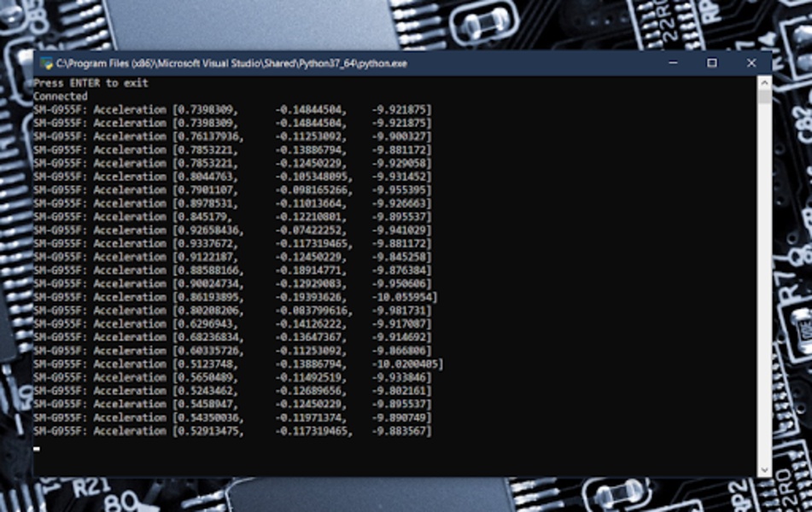
Task: Click the acceleration value 0.845179
Action: (x=203, y=217)
